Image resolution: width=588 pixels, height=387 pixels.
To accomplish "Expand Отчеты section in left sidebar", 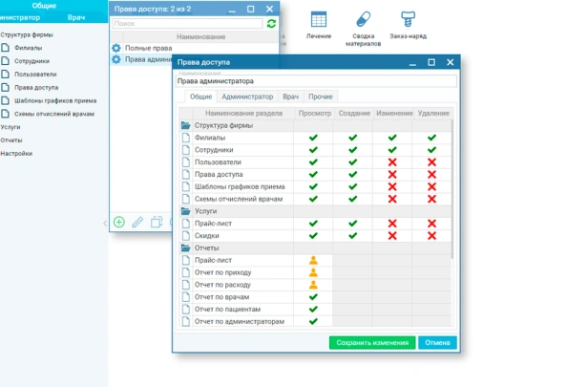I will point(11,140).
